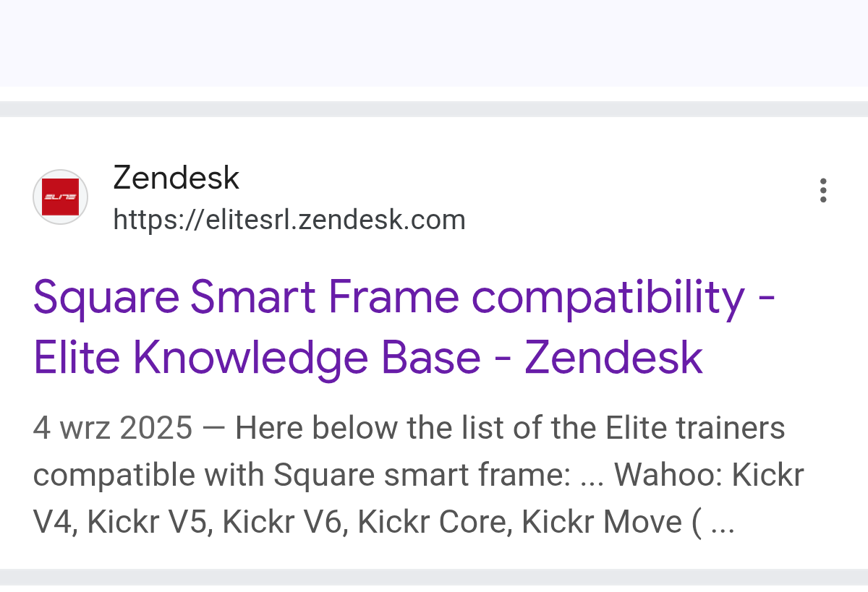Click the trailing ellipsis ending the snippet
Screen dimensions: 868x592
[x=723, y=523]
